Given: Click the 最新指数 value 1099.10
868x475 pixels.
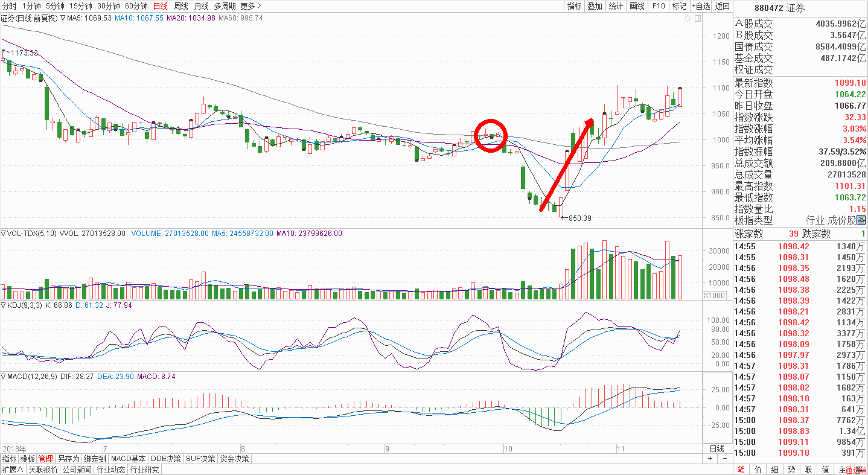Looking at the screenshot, I should pyautogui.click(x=850, y=83).
